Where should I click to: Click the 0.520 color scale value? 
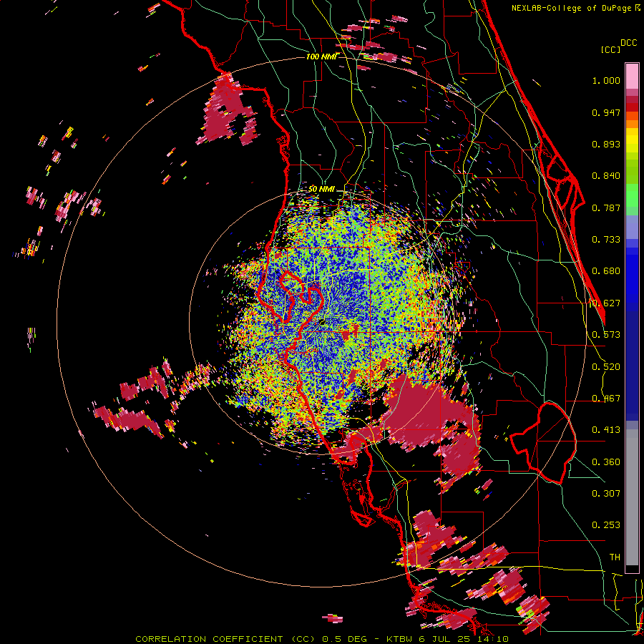[606, 367]
